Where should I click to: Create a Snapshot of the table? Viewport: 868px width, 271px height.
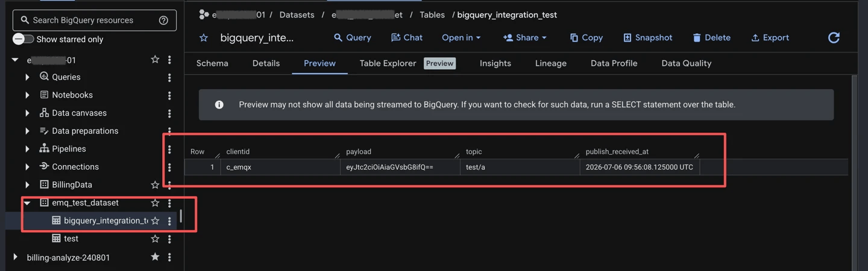coord(647,37)
